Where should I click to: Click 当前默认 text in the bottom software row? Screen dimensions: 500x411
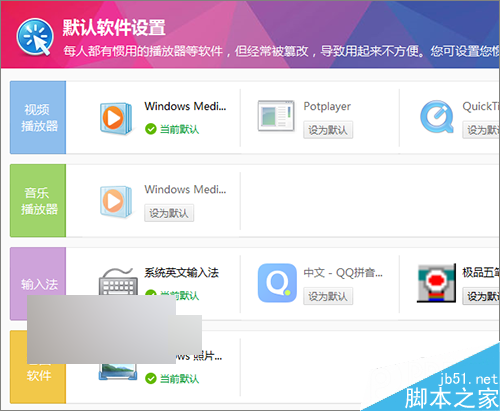179,379
